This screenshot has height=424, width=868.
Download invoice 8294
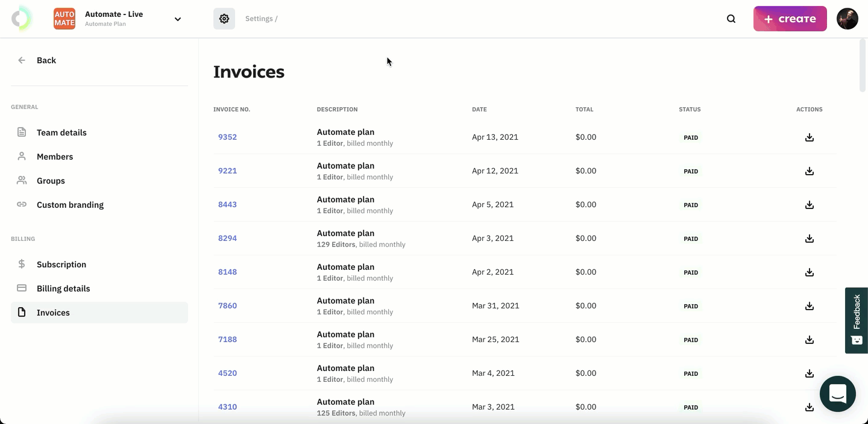pyautogui.click(x=810, y=238)
